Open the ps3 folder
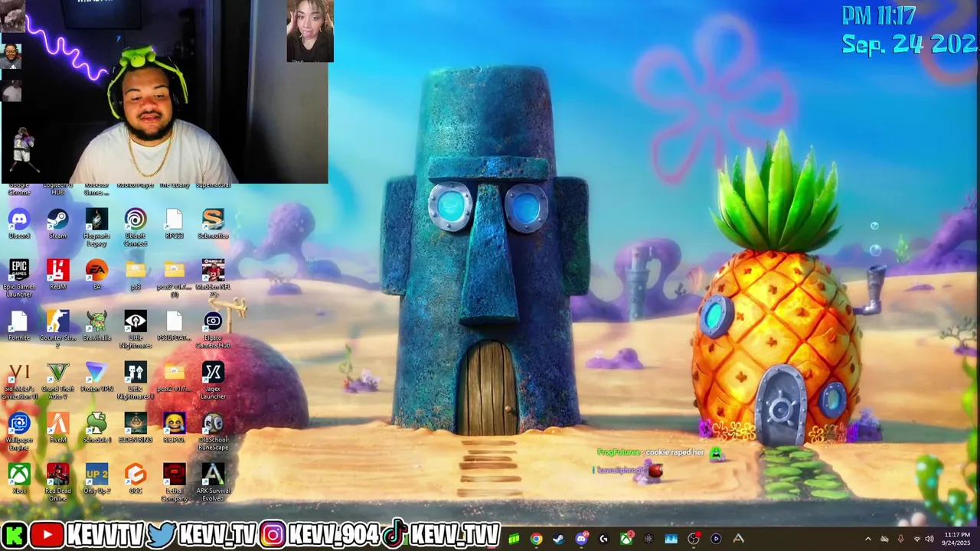The image size is (980, 551). (136, 275)
